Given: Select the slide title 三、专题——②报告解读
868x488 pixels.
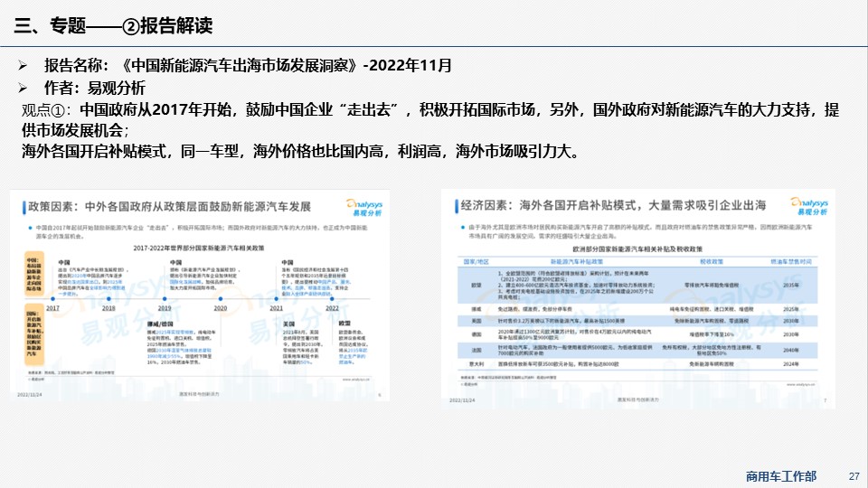Looking at the screenshot, I should point(114,25).
